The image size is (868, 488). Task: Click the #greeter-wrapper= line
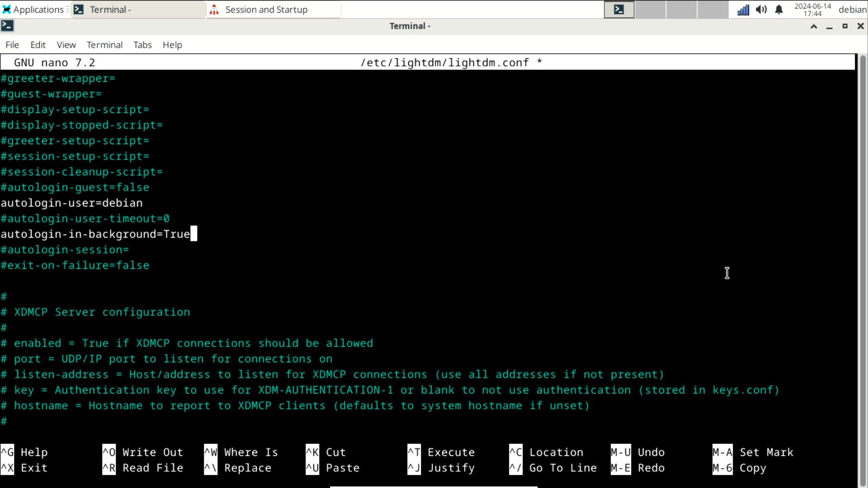tap(58, 79)
